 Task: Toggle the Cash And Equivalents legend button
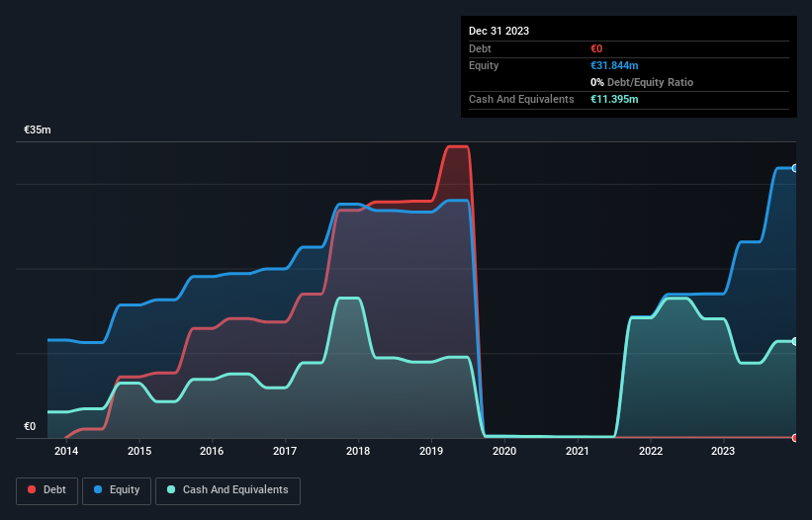227,490
